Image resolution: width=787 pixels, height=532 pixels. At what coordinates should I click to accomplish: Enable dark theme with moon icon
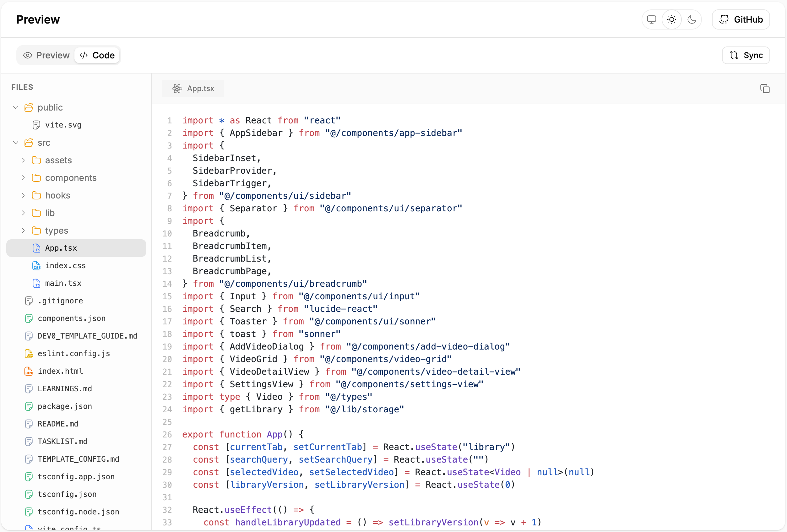click(692, 20)
